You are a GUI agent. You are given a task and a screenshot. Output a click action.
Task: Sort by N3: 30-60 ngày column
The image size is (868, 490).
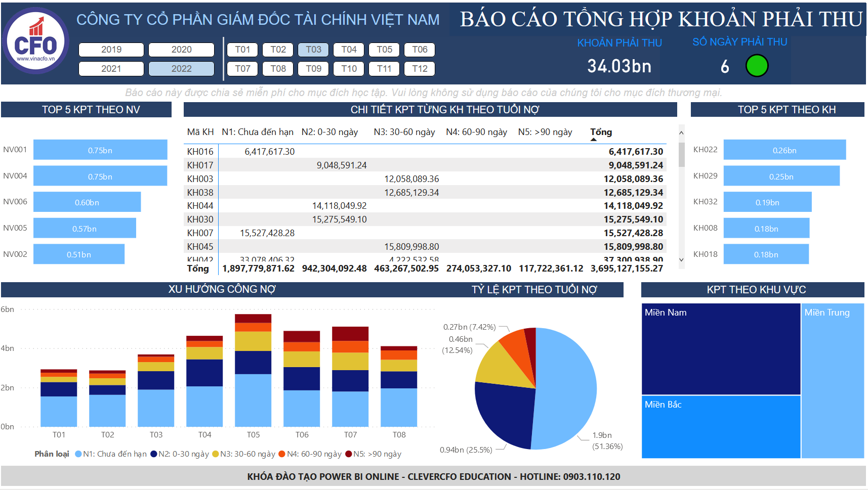pos(404,132)
